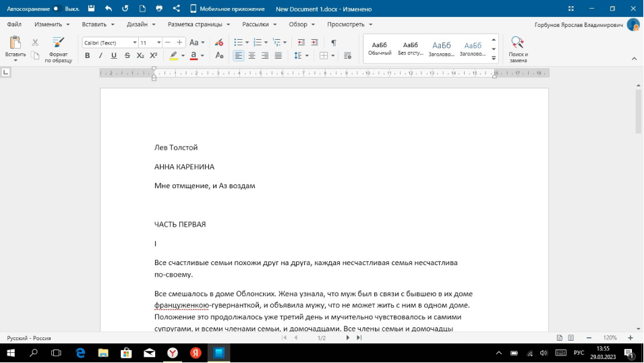Apply the red font color
Image resolution: width=644 pixels, height=363 pixels.
point(194,55)
